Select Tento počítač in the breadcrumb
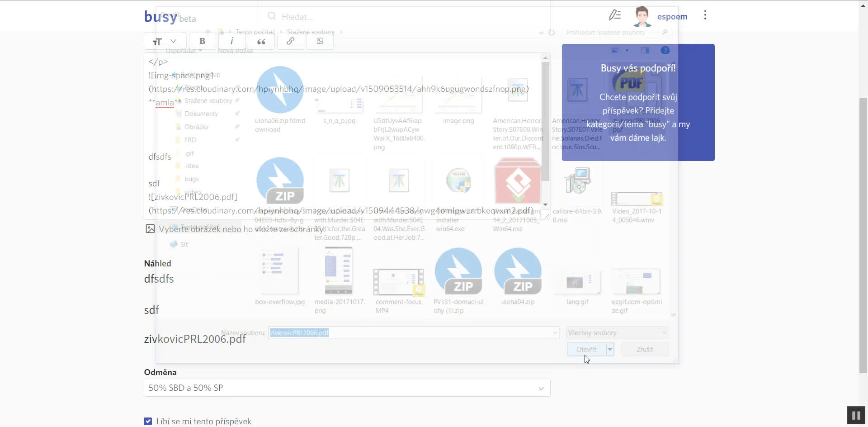Image resolution: width=868 pixels, height=427 pixels. click(x=255, y=32)
